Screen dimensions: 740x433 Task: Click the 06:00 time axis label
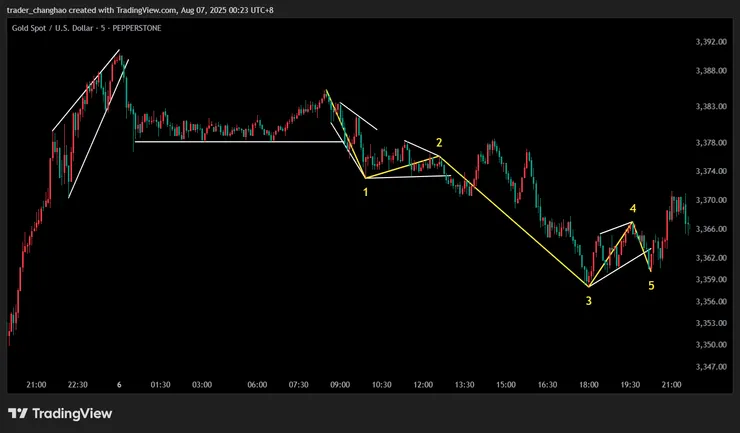pos(257,385)
